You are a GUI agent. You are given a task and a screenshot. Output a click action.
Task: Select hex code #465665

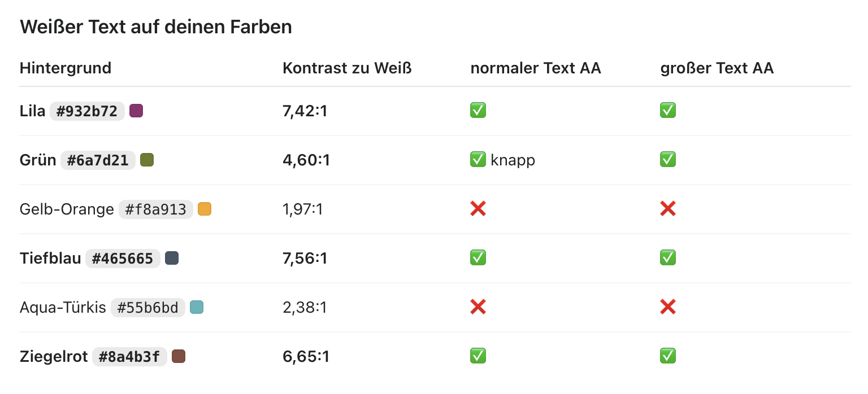(x=123, y=259)
